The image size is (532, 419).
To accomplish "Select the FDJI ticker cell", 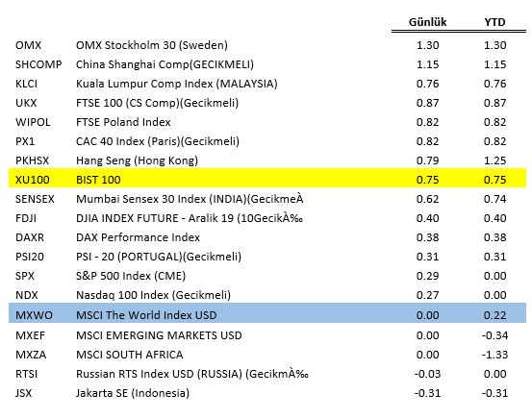I will pyautogui.click(x=26, y=218).
